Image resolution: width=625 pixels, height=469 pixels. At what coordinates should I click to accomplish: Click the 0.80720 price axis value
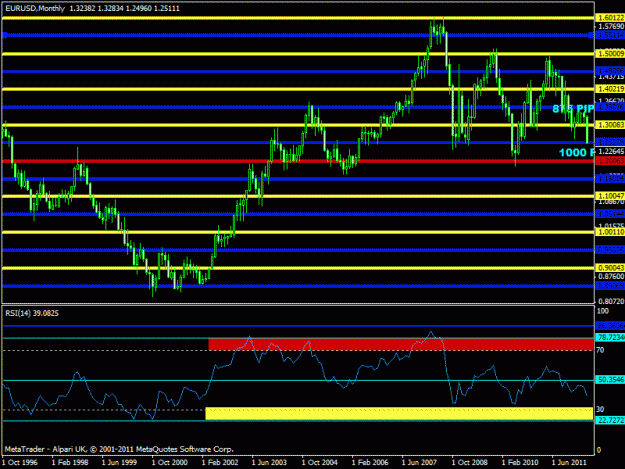coord(611,302)
